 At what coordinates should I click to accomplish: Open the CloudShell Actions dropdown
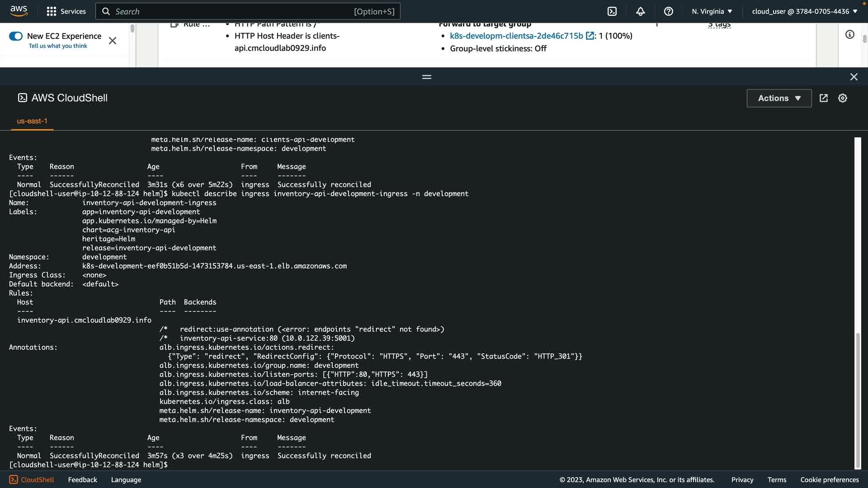[778, 98]
